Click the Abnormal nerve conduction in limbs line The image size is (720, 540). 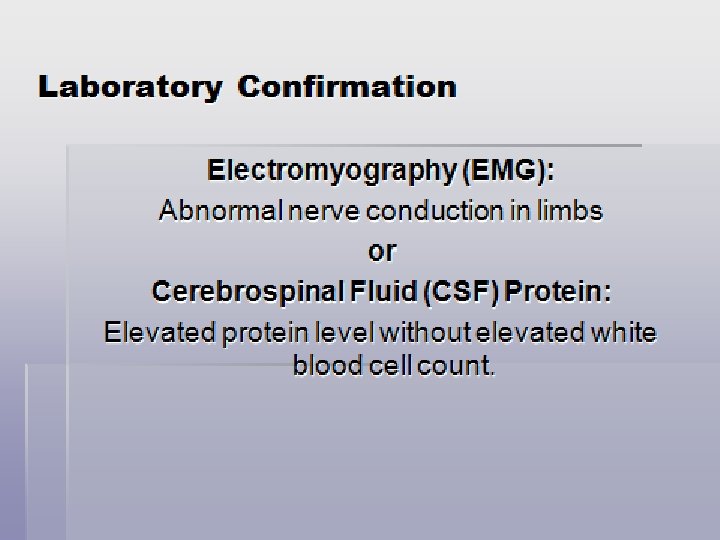pyautogui.click(x=381, y=211)
